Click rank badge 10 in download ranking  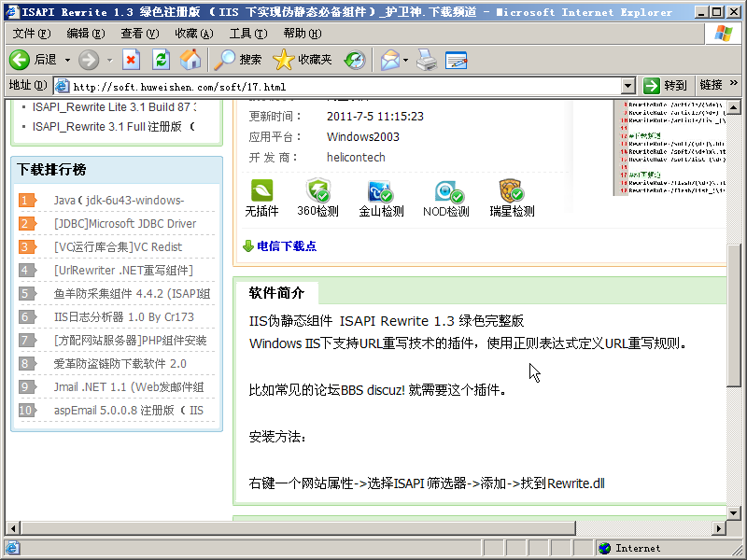click(27, 411)
